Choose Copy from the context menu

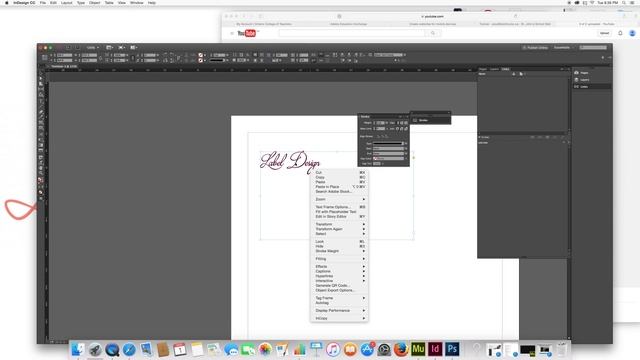click(340, 177)
